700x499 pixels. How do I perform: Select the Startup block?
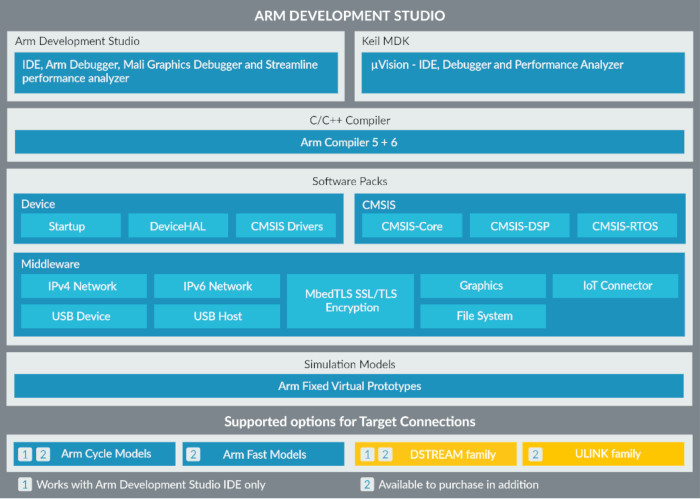pos(71,226)
